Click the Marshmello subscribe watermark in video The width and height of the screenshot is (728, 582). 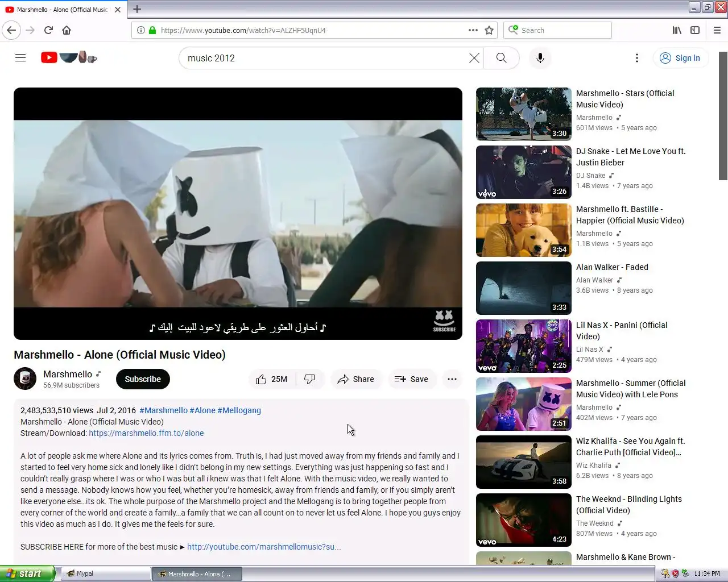[x=444, y=321]
